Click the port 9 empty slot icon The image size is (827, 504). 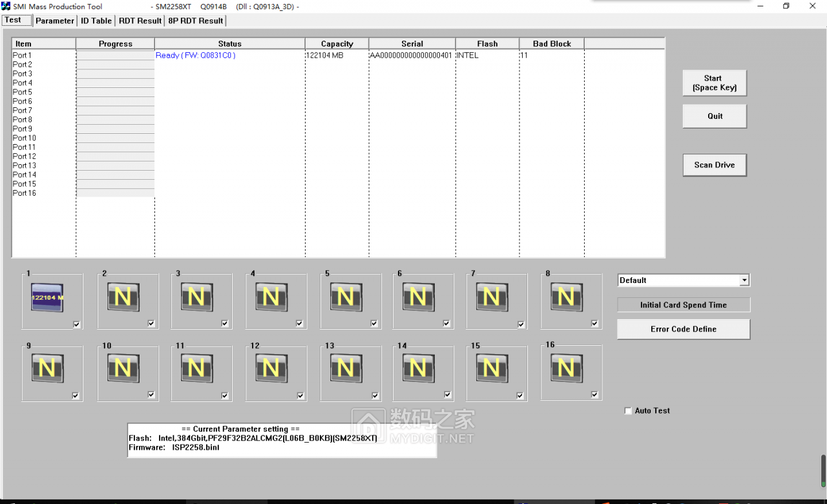tap(47, 368)
